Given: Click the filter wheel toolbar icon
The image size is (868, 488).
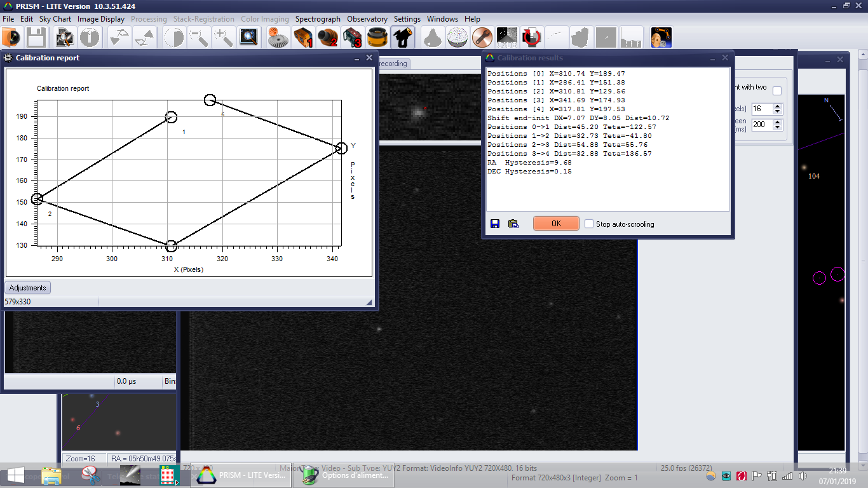Looking at the screenshot, I should click(377, 38).
